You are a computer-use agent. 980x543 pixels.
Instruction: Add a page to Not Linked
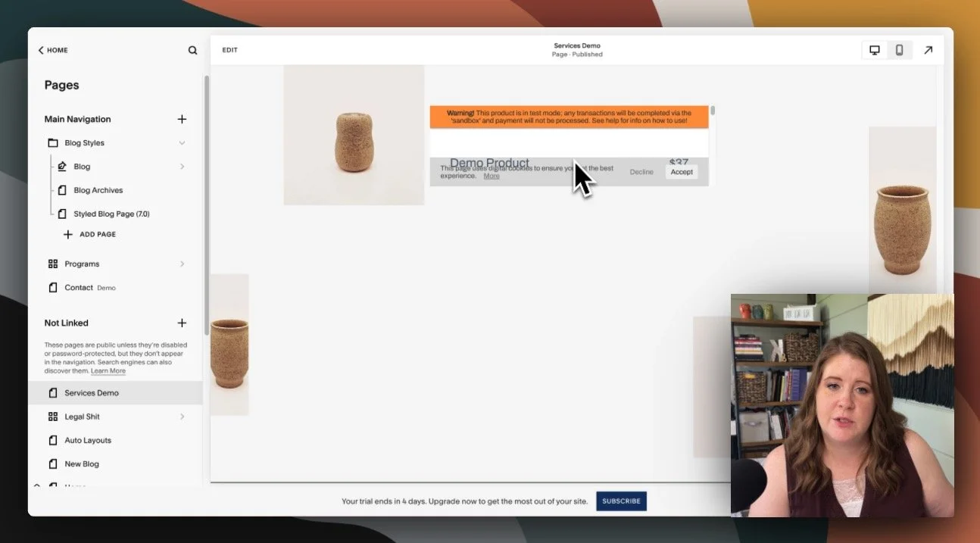click(x=182, y=323)
